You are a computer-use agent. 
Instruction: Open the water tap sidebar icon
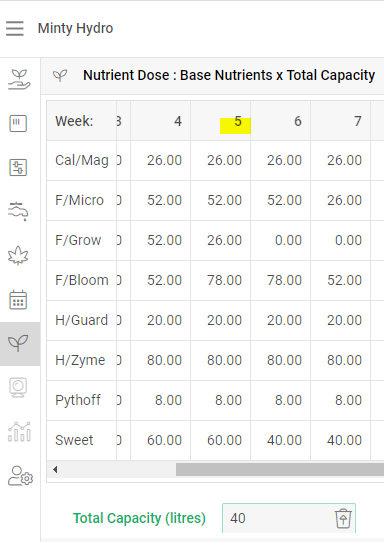coord(18,211)
